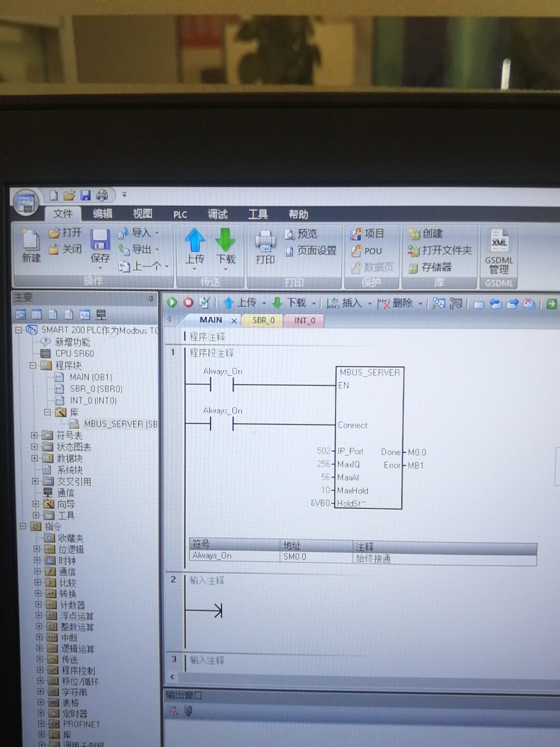Image resolution: width=560 pixels, height=747 pixels.
Task: Click the 创建 library button
Action: (426, 234)
